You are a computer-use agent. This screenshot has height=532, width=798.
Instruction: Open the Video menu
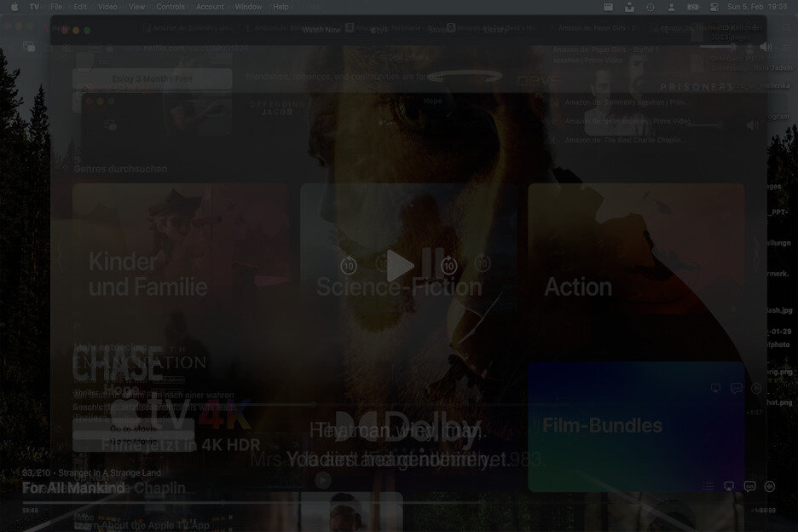[x=107, y=7]
